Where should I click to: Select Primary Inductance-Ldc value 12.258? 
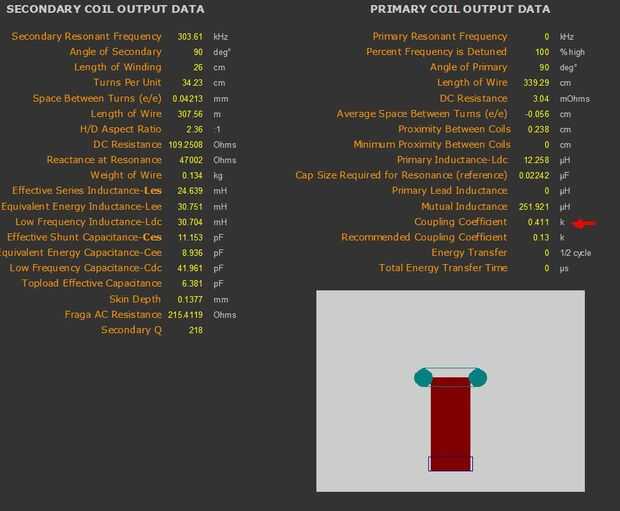tap(536, 160)
